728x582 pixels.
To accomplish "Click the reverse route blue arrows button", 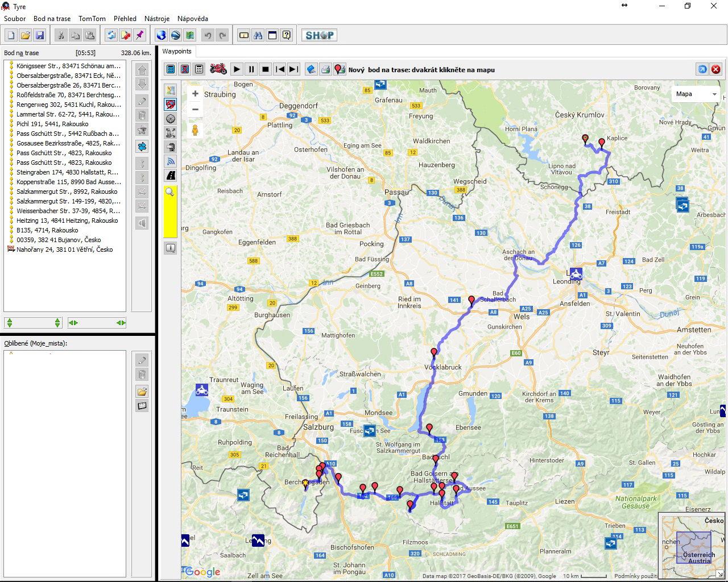I will [111, 35].
